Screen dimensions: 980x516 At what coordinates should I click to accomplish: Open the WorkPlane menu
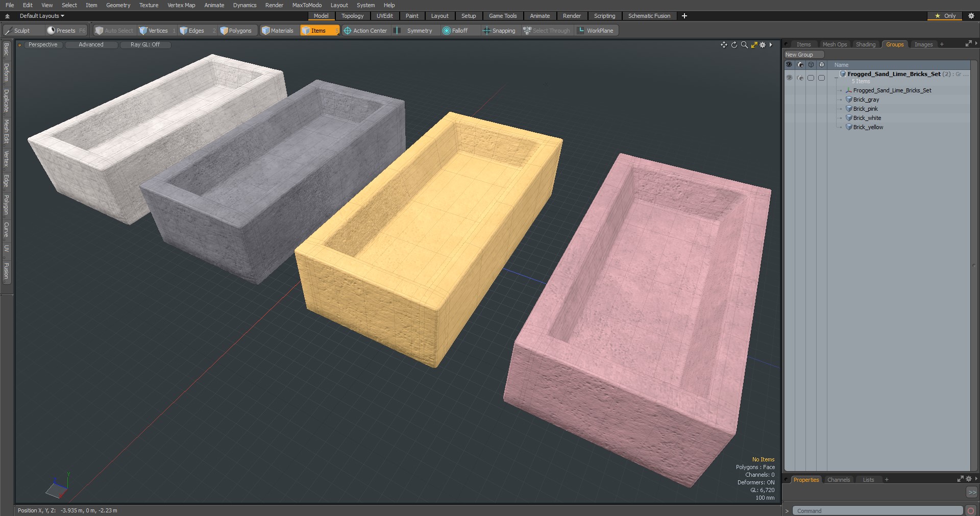point(596,31)
